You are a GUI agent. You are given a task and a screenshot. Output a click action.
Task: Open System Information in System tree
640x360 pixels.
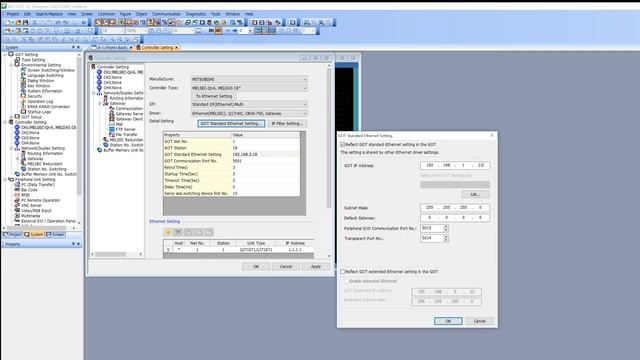click(45, 91)
